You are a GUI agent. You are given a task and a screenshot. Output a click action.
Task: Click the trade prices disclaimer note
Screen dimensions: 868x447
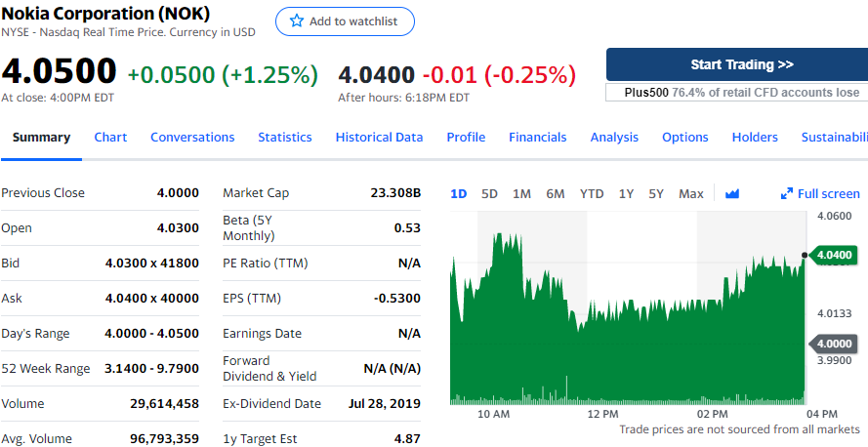click(x=739, y=429)
